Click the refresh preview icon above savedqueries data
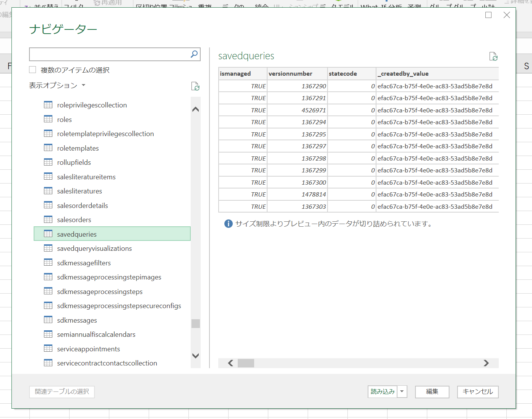This screenshot has width=532, height=419. (x=493, y=56)
